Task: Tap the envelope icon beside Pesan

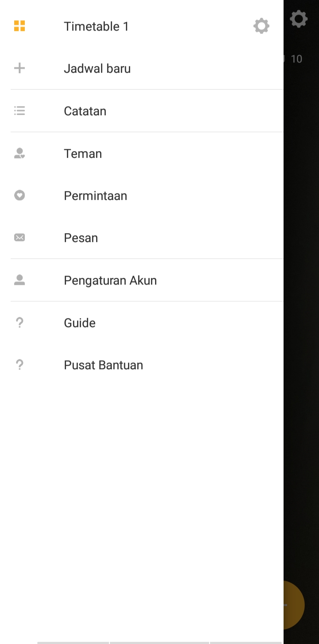Action: [19, 238]
